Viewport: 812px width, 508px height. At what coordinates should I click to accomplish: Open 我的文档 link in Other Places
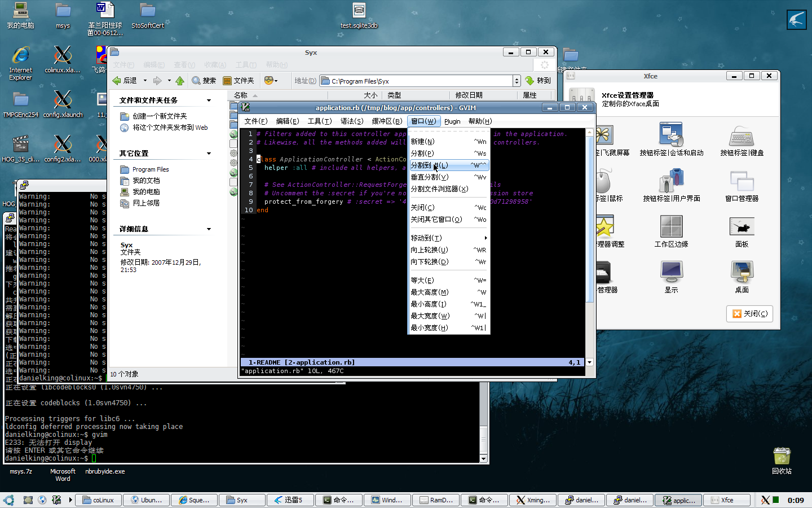tap(146, 181)
